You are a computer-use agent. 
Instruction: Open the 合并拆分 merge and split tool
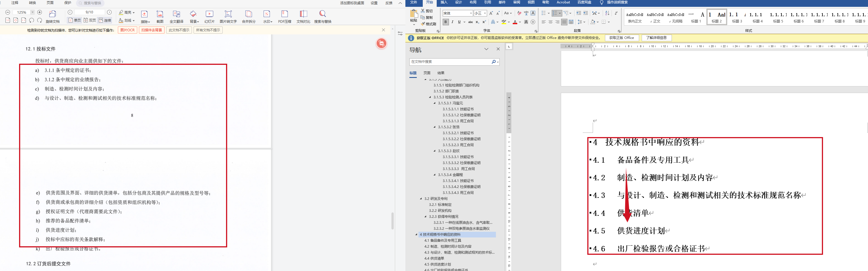click(x=249, y=16)
